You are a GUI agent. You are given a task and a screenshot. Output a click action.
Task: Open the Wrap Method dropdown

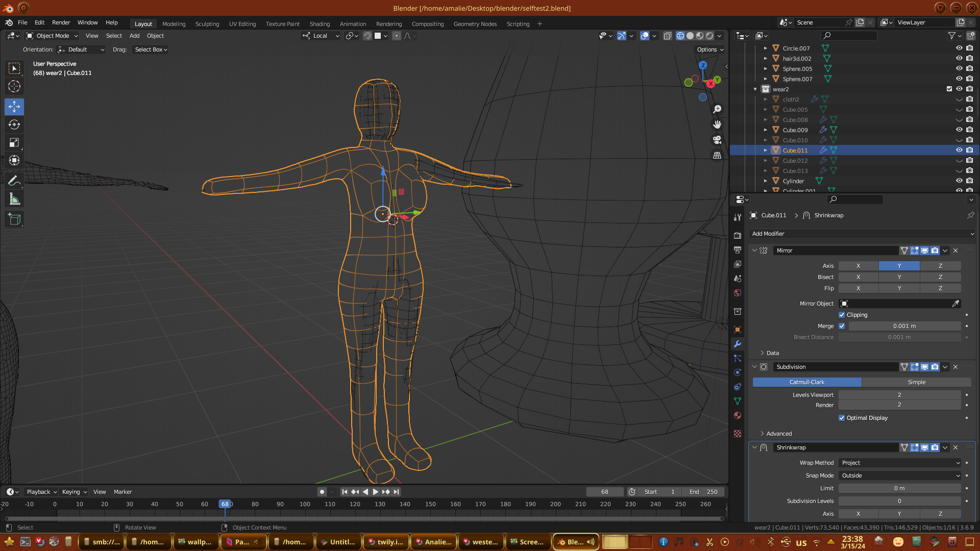click(900, 463)
